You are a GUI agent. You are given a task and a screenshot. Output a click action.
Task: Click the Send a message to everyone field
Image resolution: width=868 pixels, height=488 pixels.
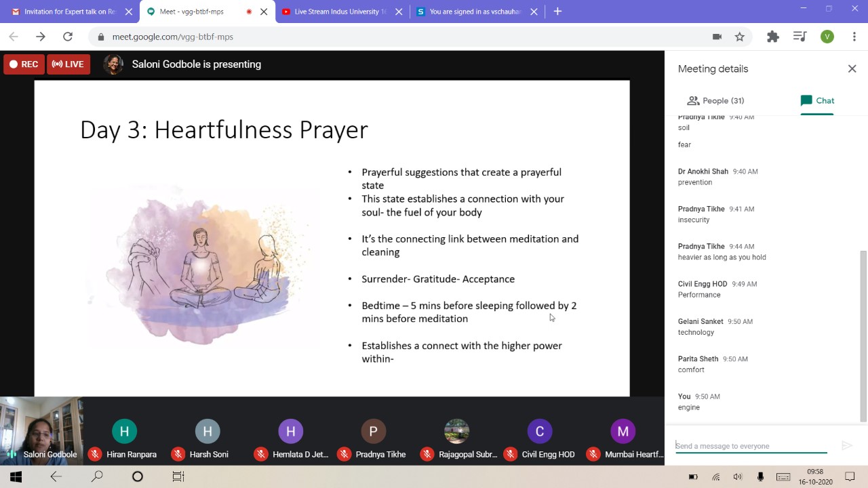(751, 446)
